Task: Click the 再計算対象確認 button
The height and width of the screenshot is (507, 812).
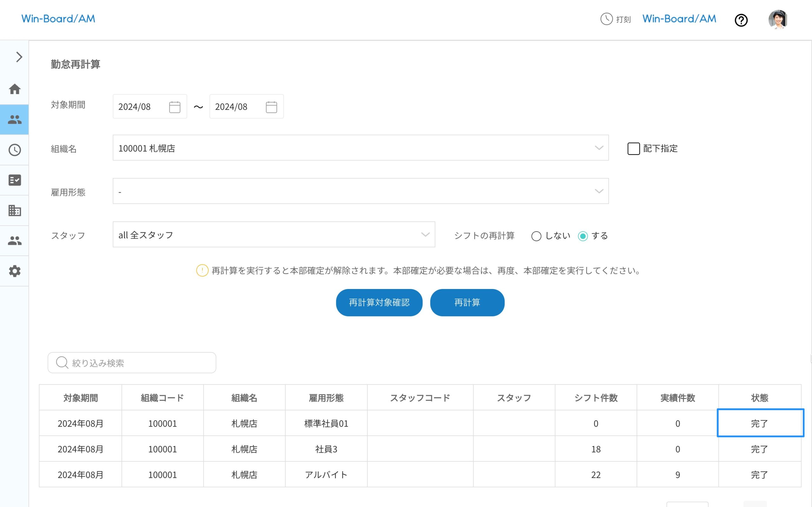Action: coord(379,302)
